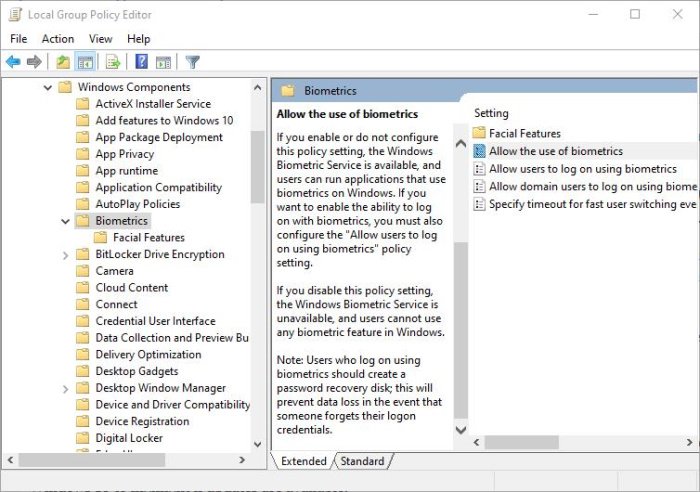Image resolution: width=700 pixels, height=492 pixels.
Task: Switch to the Extended tab
Action: coord(304,461)
